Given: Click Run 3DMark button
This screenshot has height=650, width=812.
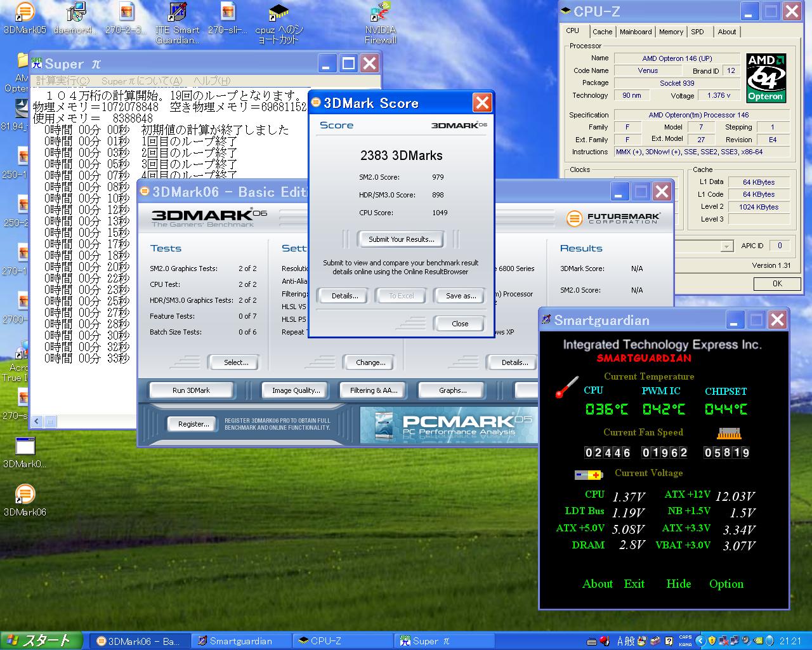Looking at the screenshot, I should [x=191, y=390].
